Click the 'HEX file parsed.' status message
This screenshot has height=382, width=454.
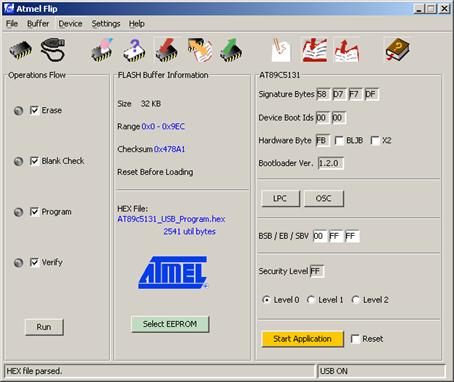click(x=34, y=371)
